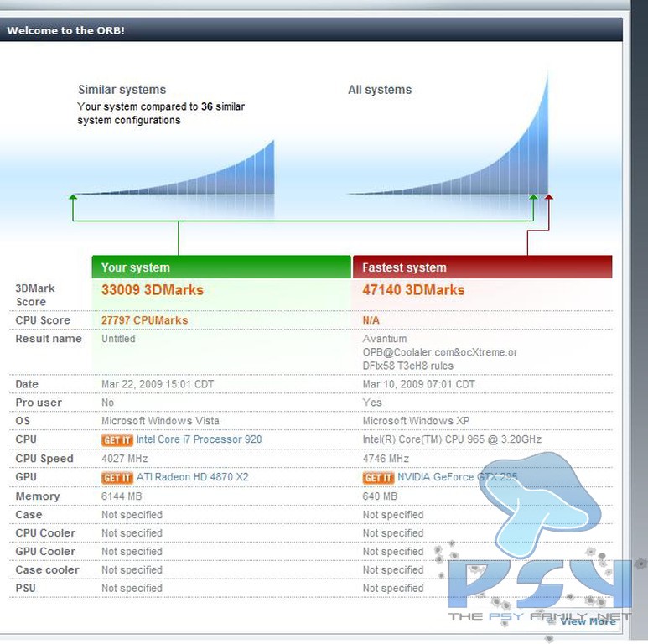Click the Your system green header
Viewport: 648px width, 644px height.
click(x=221, y=267)
